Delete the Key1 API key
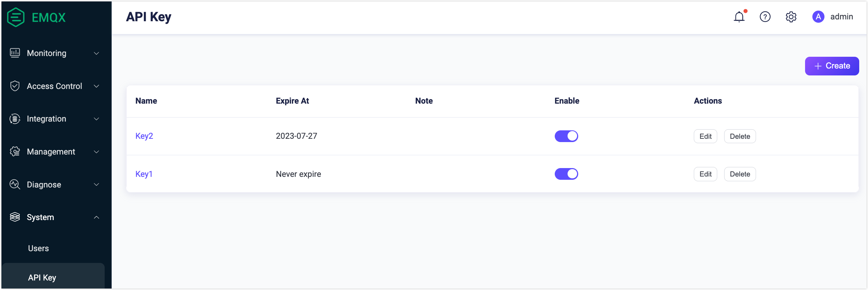This screenshot has height=290, width=868. (x=740, y=174)
